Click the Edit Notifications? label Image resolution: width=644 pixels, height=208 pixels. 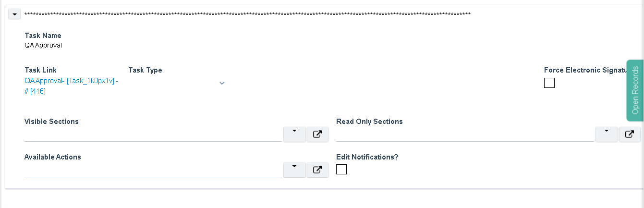click(367, 157)
